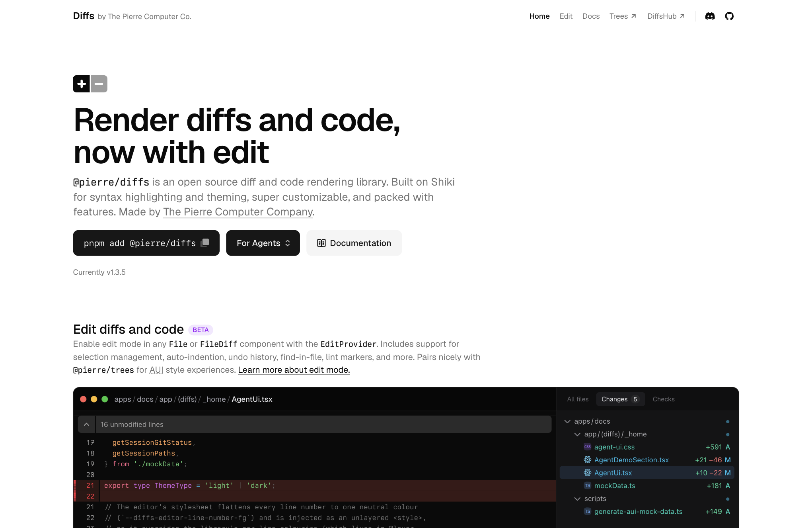
Task: Click the plus-minus Diffs logo
Action: pos(90,84)
